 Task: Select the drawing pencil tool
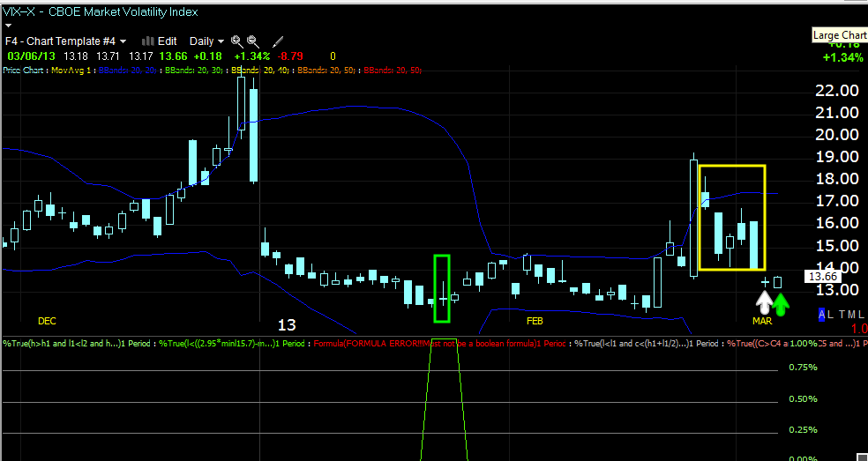click(278, 41)
